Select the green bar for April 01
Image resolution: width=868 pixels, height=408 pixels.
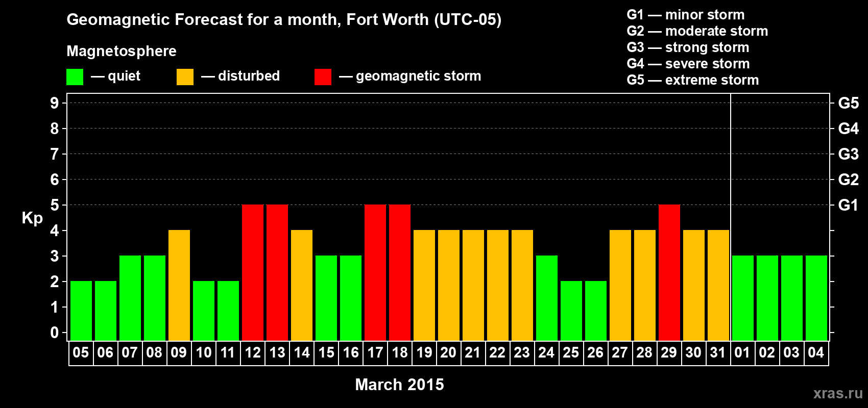(x=743, y=298)
